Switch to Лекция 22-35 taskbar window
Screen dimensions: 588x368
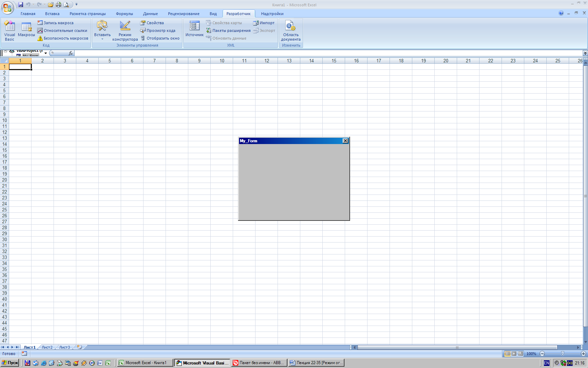pos(316,363)
